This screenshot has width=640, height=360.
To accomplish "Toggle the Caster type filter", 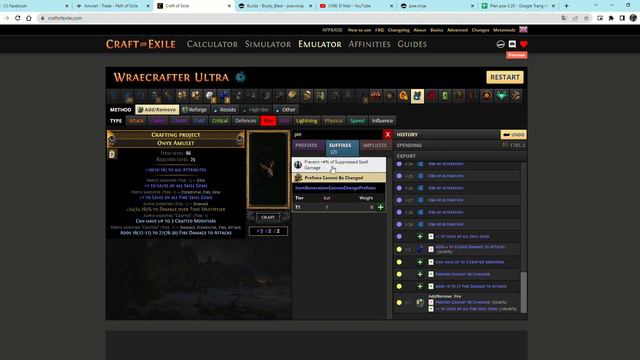I will [158, 121].
